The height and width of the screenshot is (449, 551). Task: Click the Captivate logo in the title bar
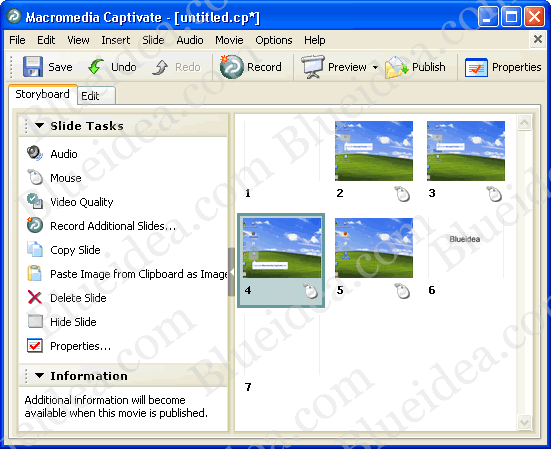(14, 17)
